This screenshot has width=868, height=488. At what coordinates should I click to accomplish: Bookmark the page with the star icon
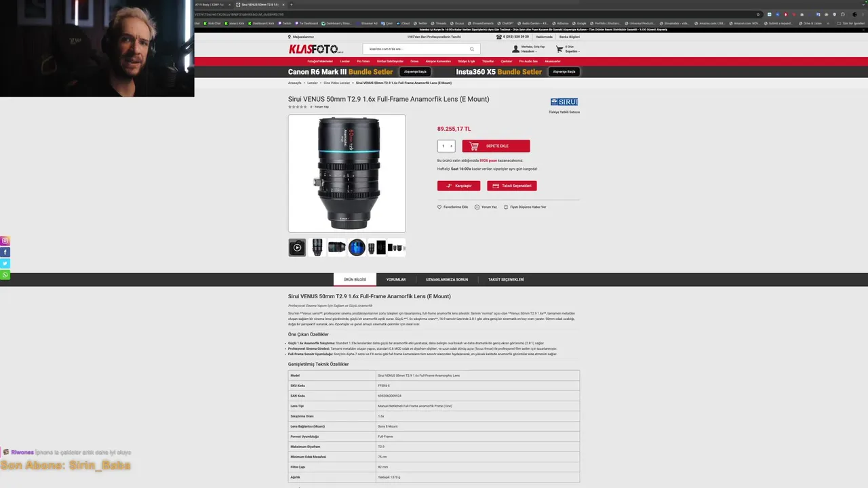click(x=758, y=14)
